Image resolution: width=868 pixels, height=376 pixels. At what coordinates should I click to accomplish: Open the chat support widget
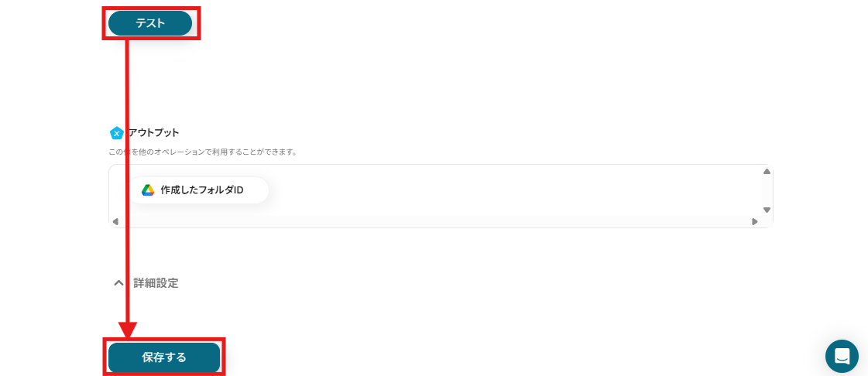[842, 356]
